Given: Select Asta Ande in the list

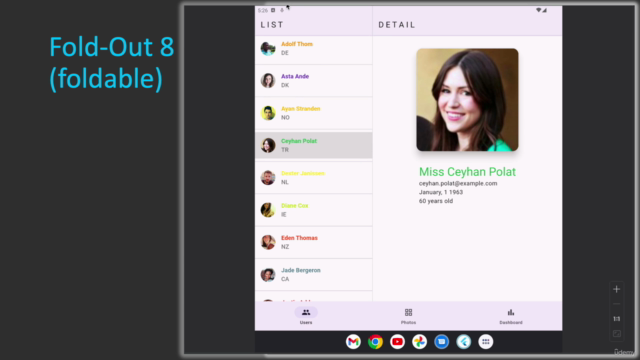Looking at the screenshot, I should pyautogui.click(x=313, y=81).
